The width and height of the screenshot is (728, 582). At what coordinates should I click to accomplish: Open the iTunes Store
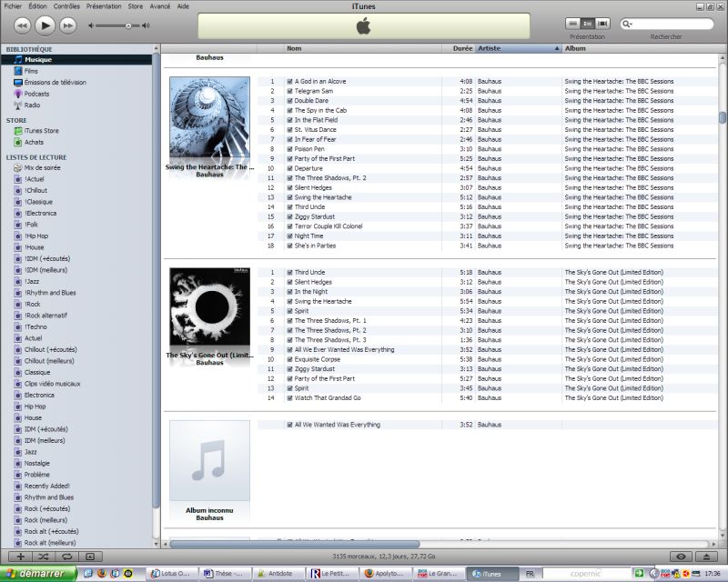point(41,131)
